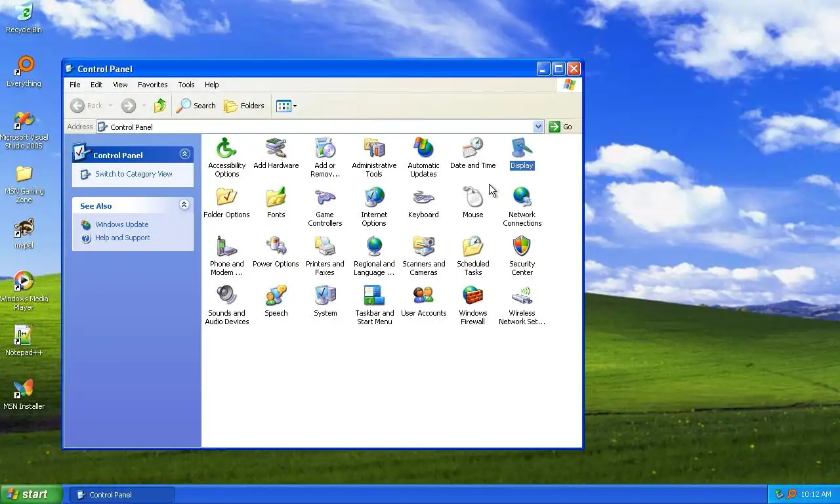Open Help and Support link
This screenshot has width=840, height=504.
[x=122, y=238]
